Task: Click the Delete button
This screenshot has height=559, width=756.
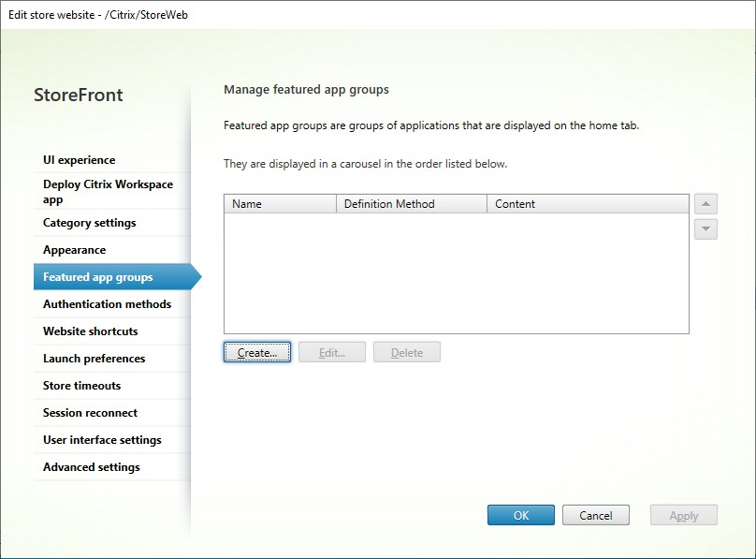Action: coord(406,352)
